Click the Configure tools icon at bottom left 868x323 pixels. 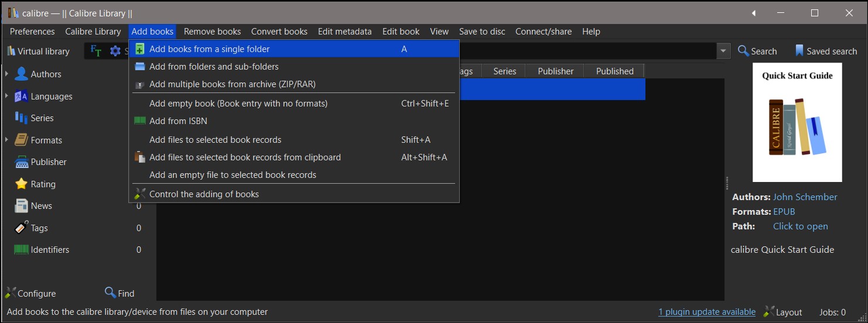(x=11, y=293)
